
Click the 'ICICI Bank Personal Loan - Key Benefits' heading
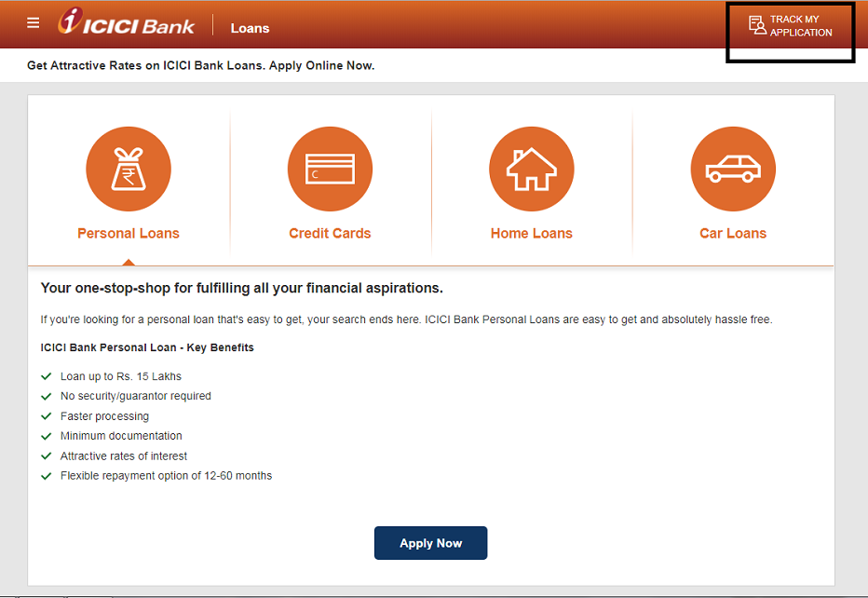pyautogui.click(x=147, y=347)
